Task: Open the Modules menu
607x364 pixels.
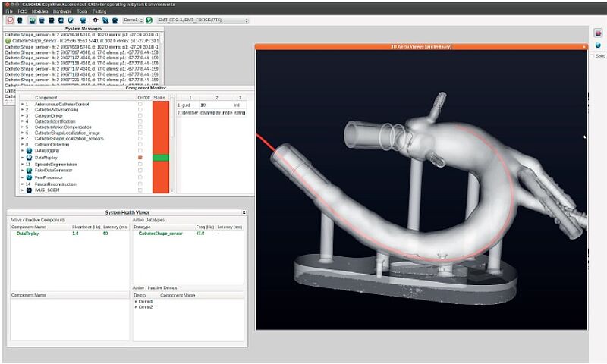Action: (39, 12)
